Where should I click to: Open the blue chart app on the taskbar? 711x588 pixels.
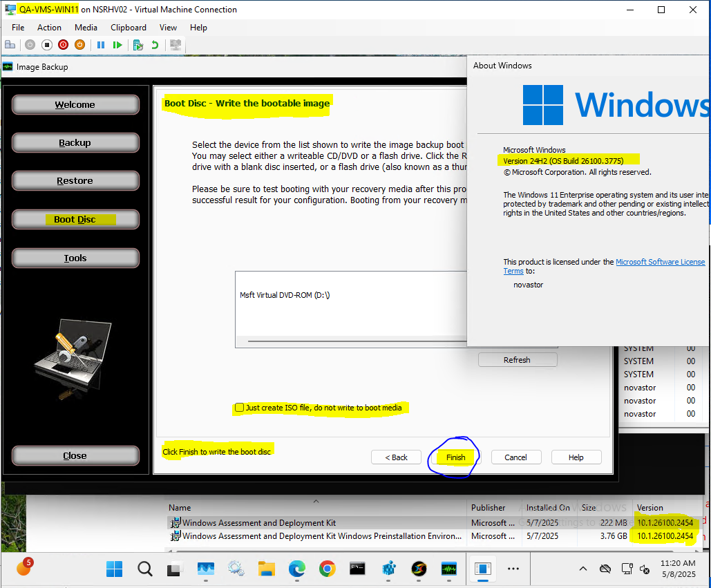coord(206,569)
